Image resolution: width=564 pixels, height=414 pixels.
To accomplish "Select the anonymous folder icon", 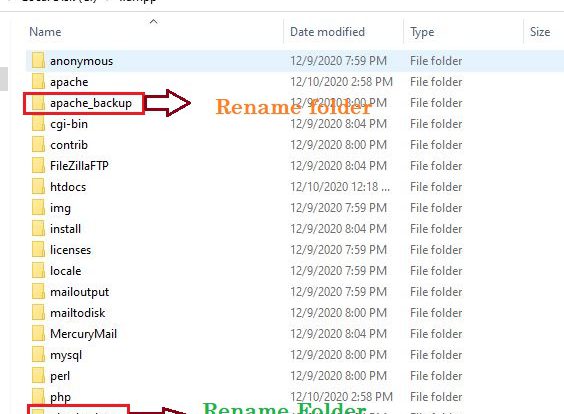I will point(38,60).
